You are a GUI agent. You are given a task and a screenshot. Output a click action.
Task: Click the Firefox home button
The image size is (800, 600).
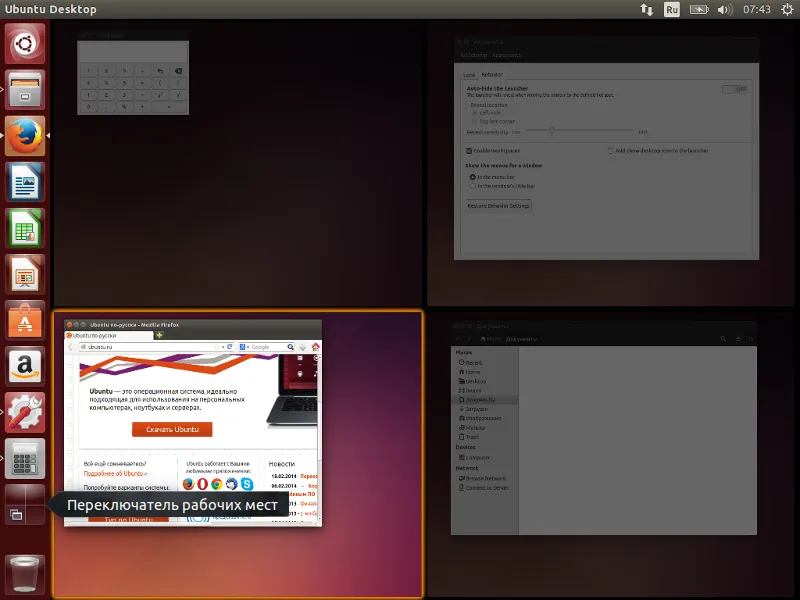[315, 347]
